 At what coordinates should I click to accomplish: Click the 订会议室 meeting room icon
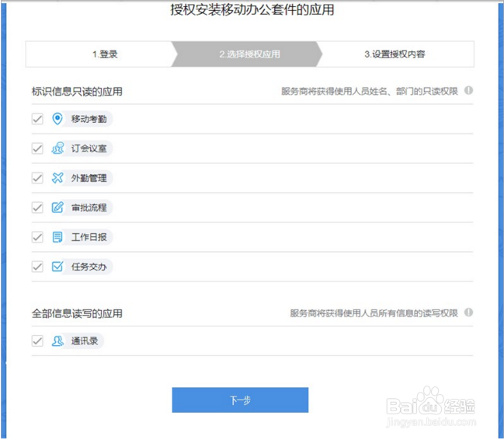(x=57, y=148)
